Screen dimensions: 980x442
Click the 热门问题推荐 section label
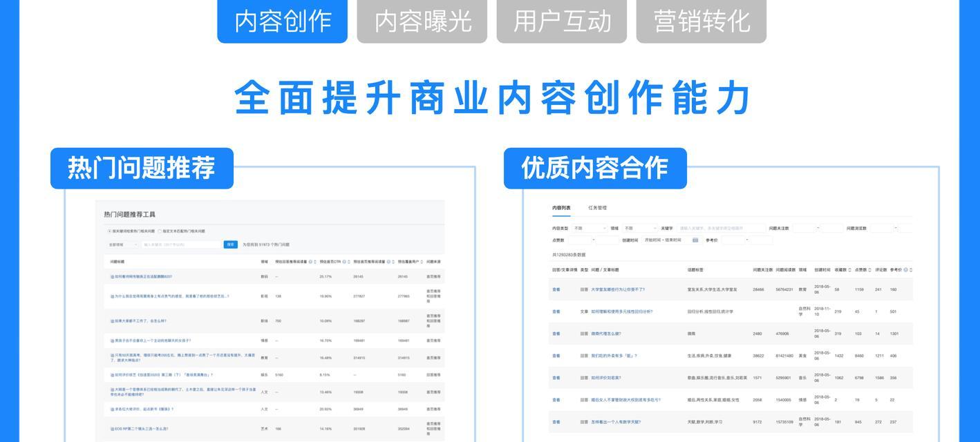point(142,168)
